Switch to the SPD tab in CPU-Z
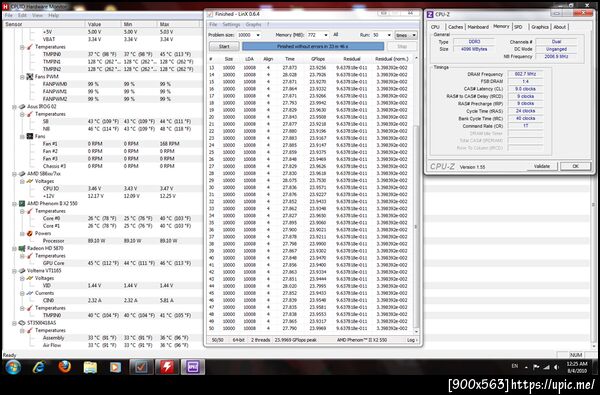The height and width of the screenshot is (395, 600). [x=518, y=27]
